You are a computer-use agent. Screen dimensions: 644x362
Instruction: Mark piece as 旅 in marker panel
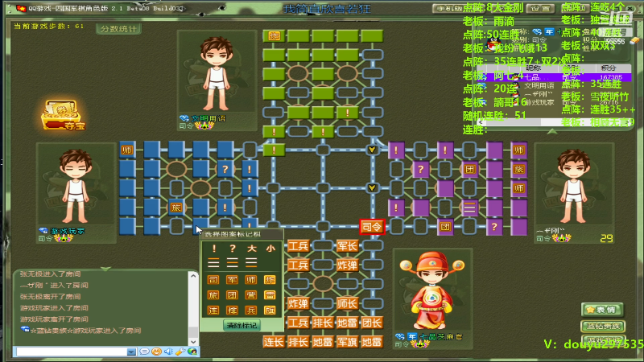point(213,295)
